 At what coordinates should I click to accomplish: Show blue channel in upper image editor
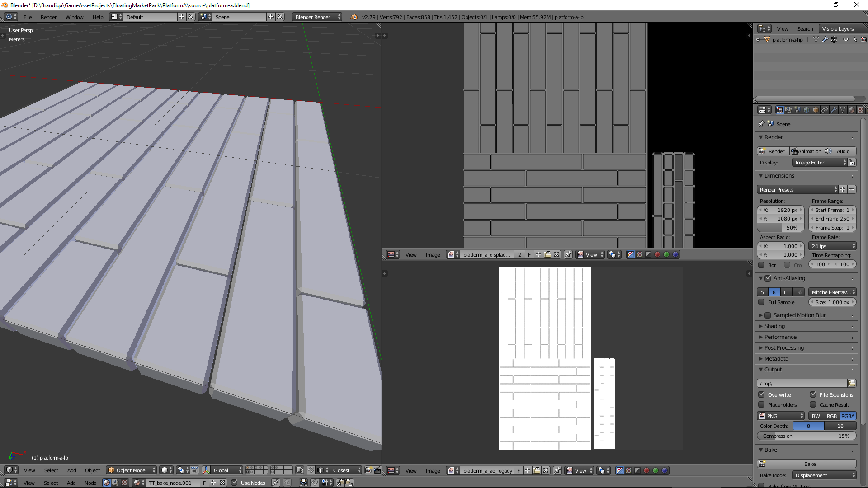tap(675, 255)
